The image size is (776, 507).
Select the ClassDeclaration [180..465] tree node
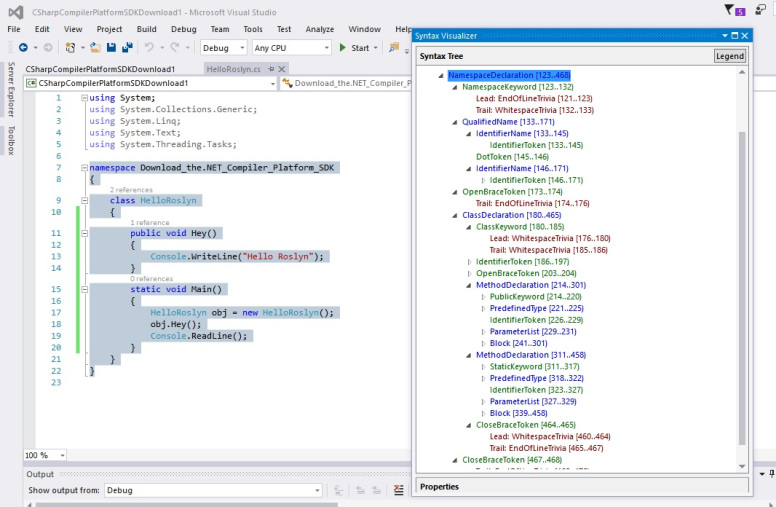(x=511, y=215)
